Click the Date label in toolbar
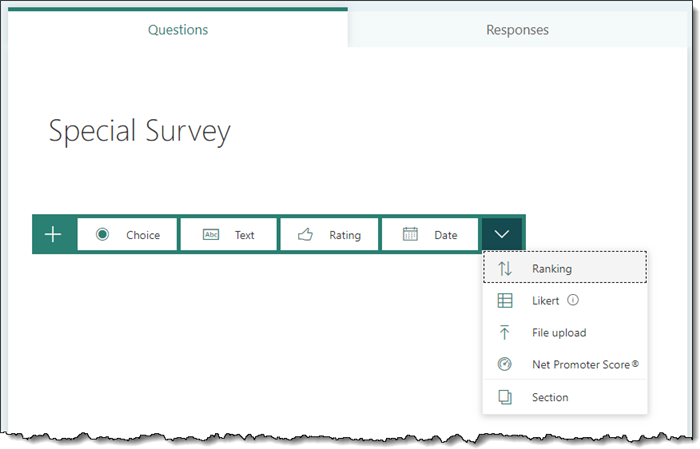 [x=446, y=235]
